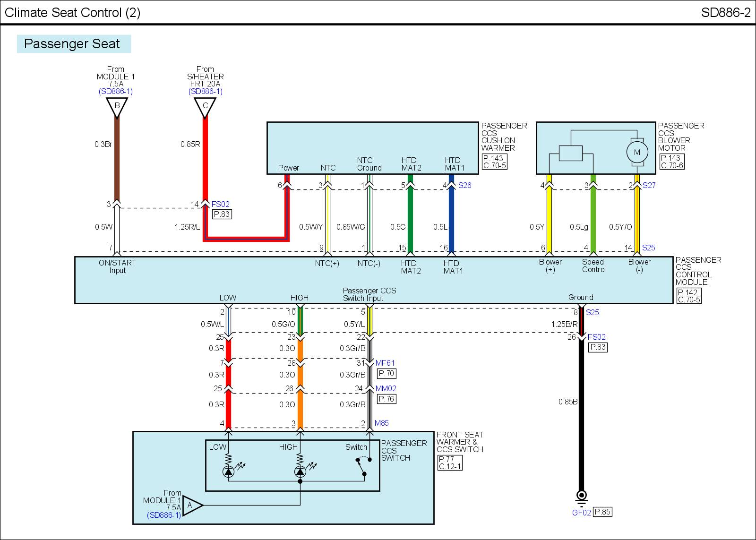
Task: Click the P.143 C.70-5 cushion warmer reference
Action: (x=494, y=162)
